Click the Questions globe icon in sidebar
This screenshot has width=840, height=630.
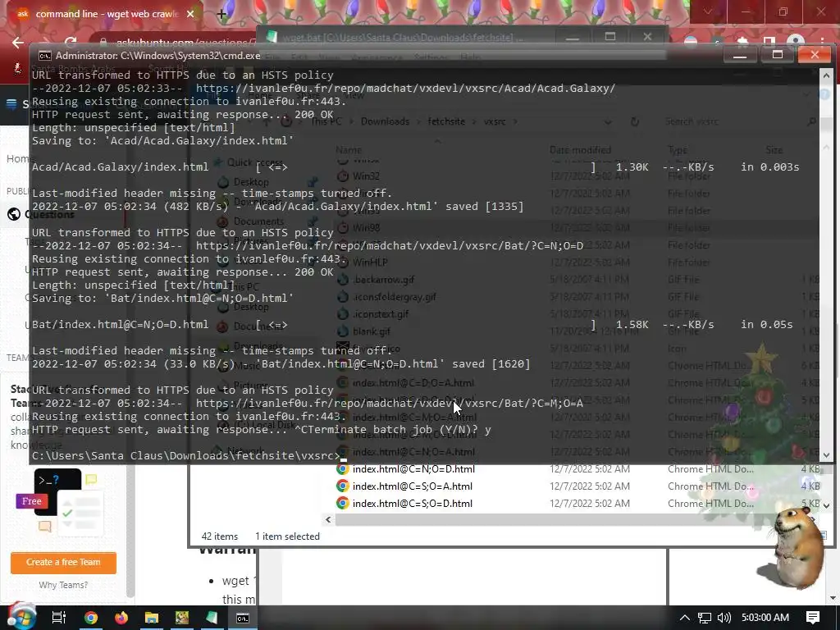click(x=14, y=214)
